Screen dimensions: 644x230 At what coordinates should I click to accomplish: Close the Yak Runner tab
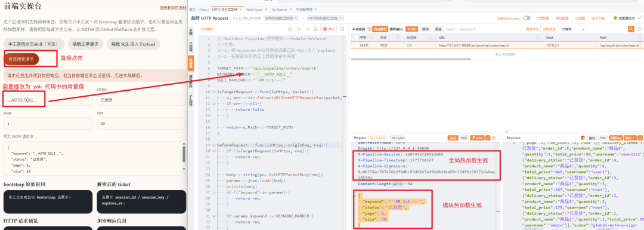[290, 10]
